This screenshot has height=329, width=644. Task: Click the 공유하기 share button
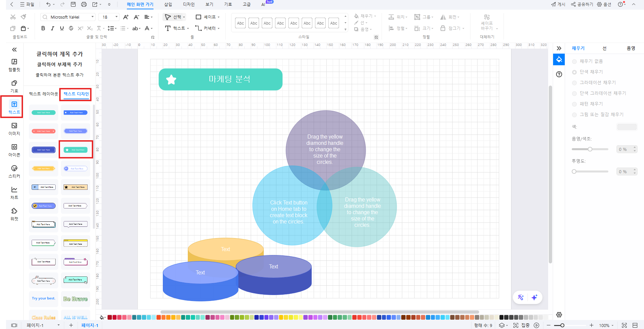582,4
